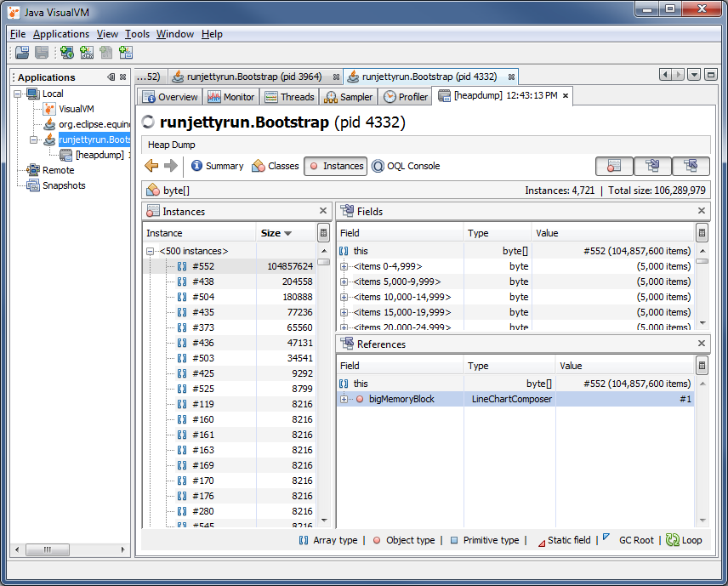Collapse the Local tree node

18,94
